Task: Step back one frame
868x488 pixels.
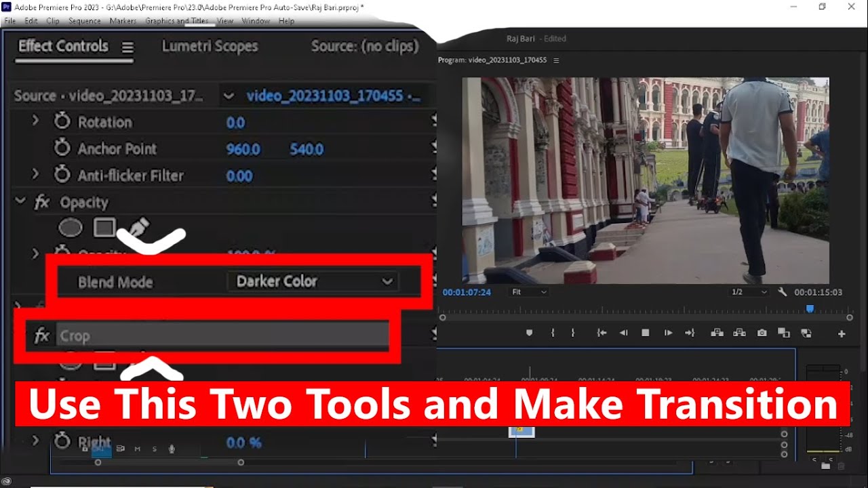Action: pos(623,333)
